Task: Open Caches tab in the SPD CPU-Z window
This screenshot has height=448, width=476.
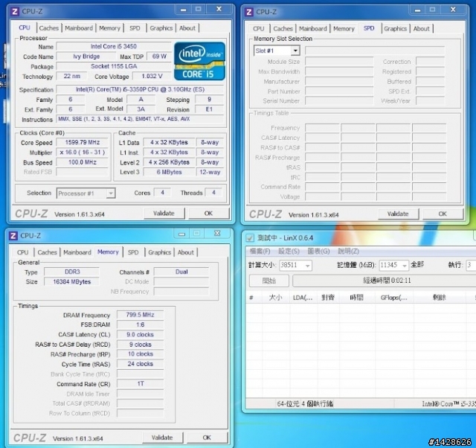Action: (283, 29)
